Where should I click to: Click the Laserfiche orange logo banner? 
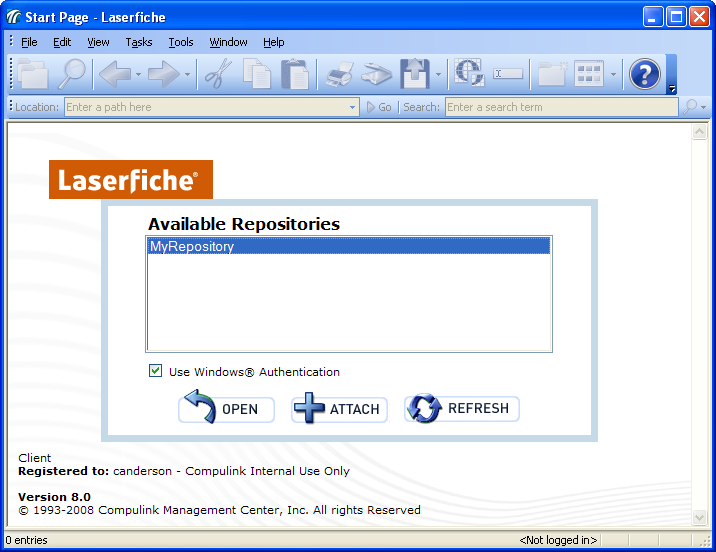pos(131,179)
